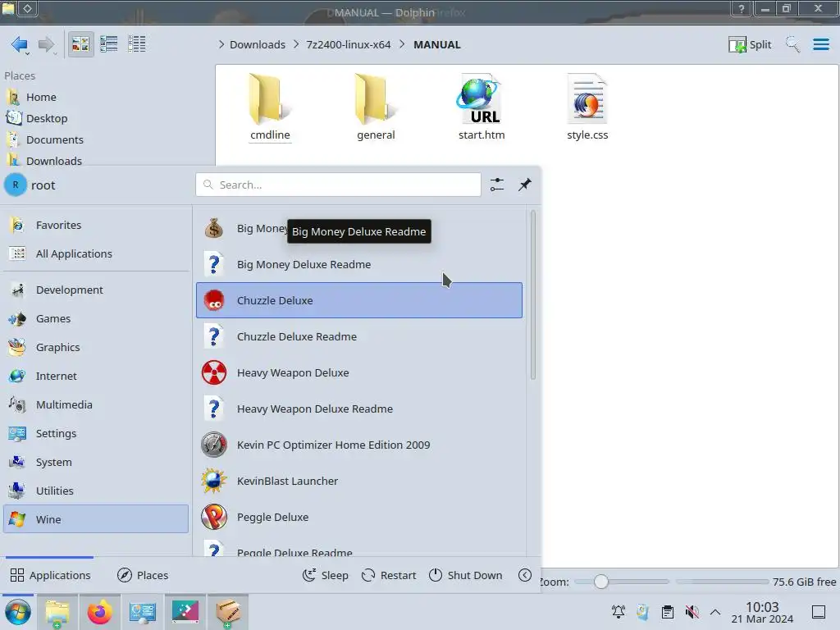
Task: Select the Games category
Action: point(96,319)
